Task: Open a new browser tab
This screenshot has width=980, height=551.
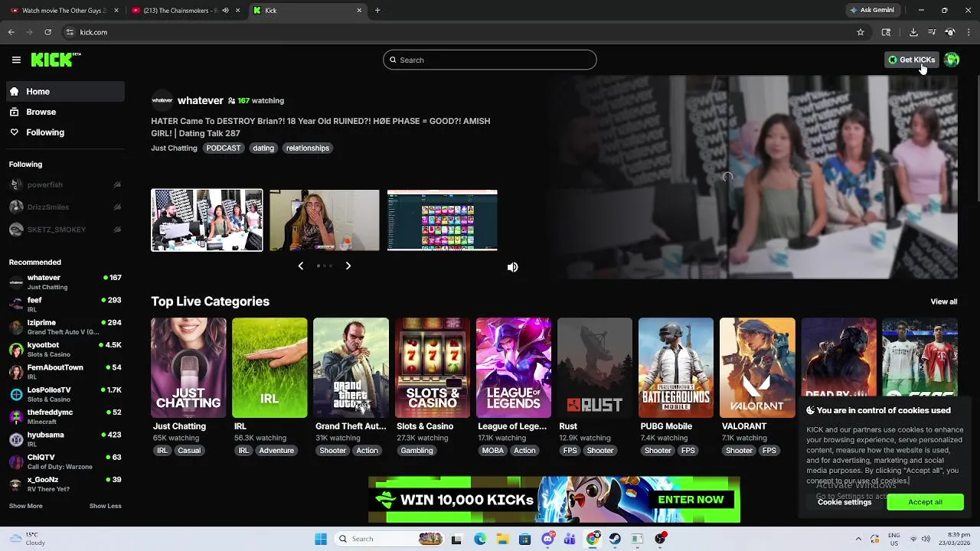Action: click(x=377, y=11)
